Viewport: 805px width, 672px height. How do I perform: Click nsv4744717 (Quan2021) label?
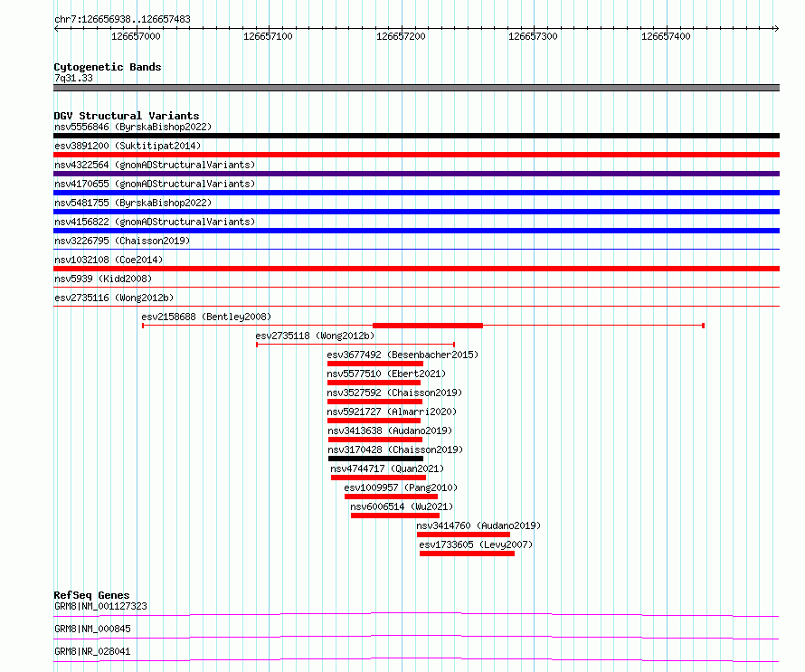tap(387, 469)
